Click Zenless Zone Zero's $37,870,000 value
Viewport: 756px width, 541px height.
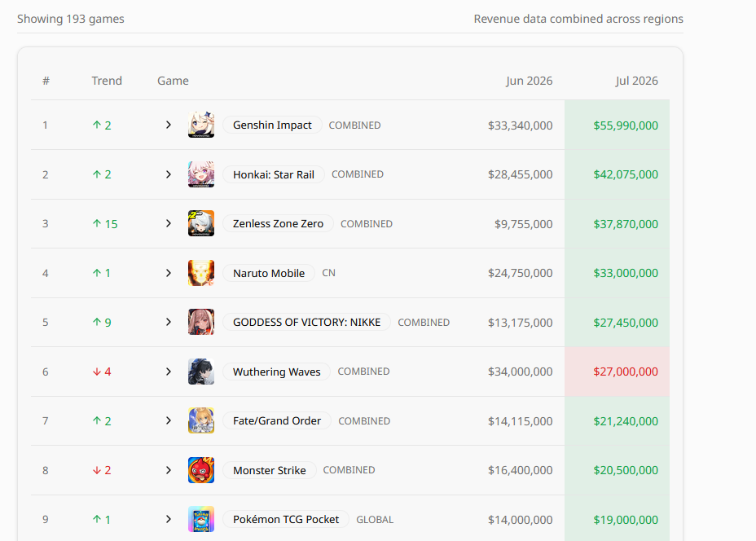pos(626,224)
